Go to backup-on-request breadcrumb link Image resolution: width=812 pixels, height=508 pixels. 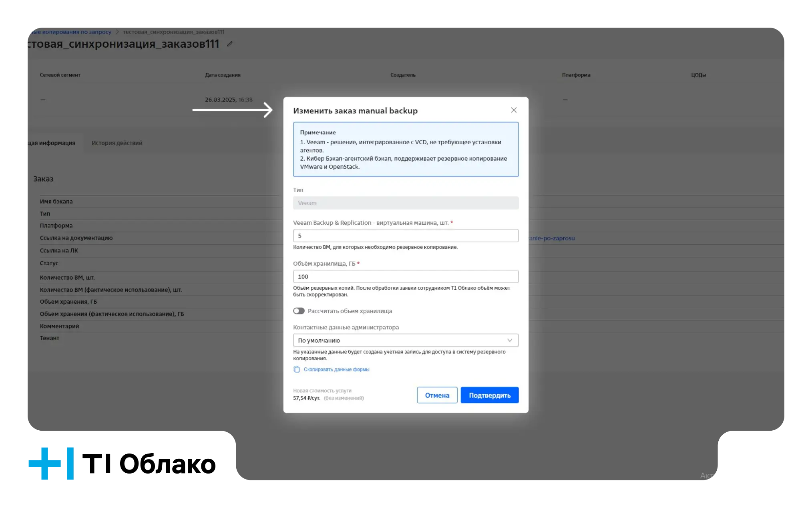coord(70,32)
